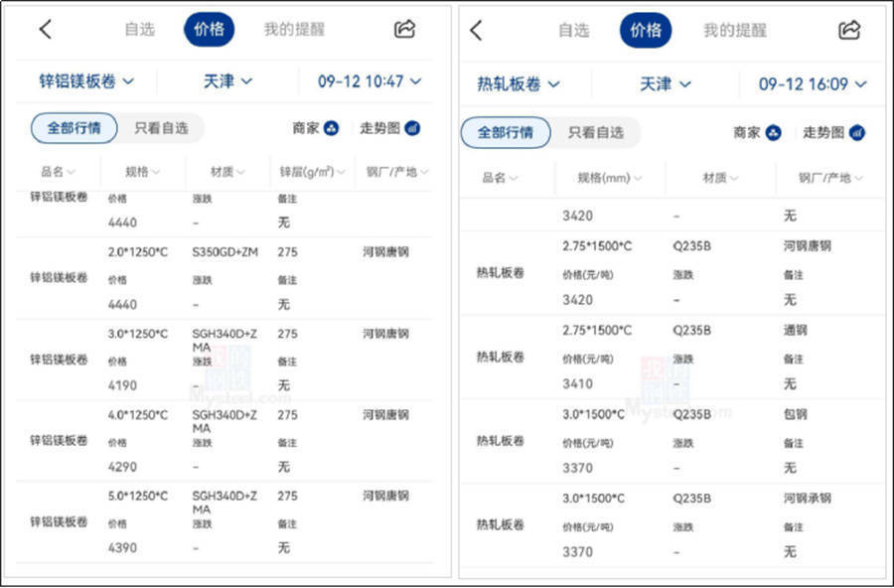Image resolution: width=894 pixels, height=588 pixels.
Task: Switch to the 自选 tab
Action: (140, 30)
